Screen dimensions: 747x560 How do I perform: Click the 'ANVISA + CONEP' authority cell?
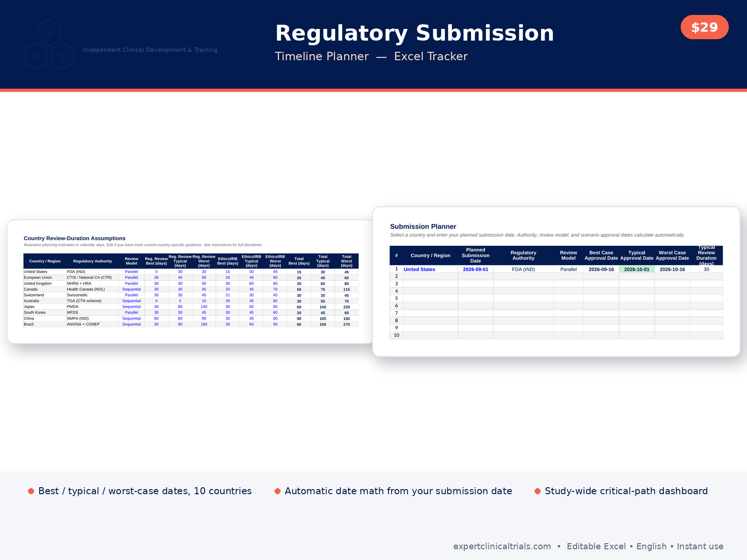92,324
